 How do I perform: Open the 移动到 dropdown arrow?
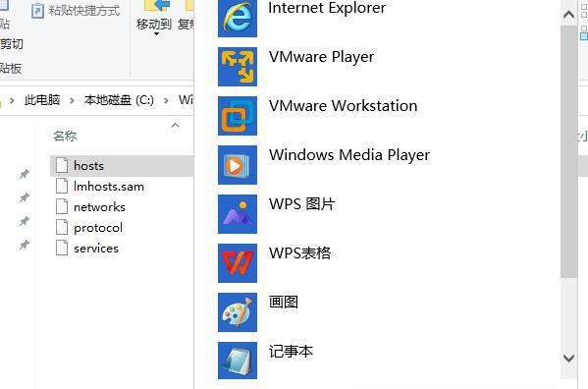click(x=156, y=34)
